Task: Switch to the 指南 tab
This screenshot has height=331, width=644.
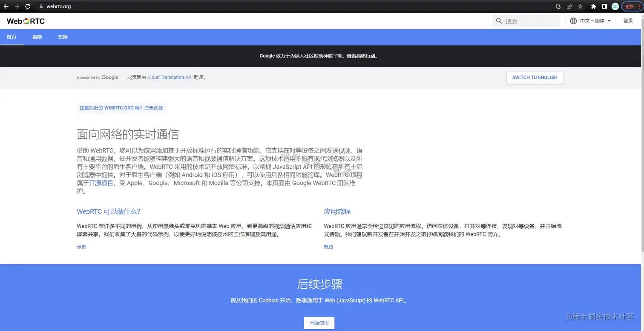Action: tap(37, 37)
